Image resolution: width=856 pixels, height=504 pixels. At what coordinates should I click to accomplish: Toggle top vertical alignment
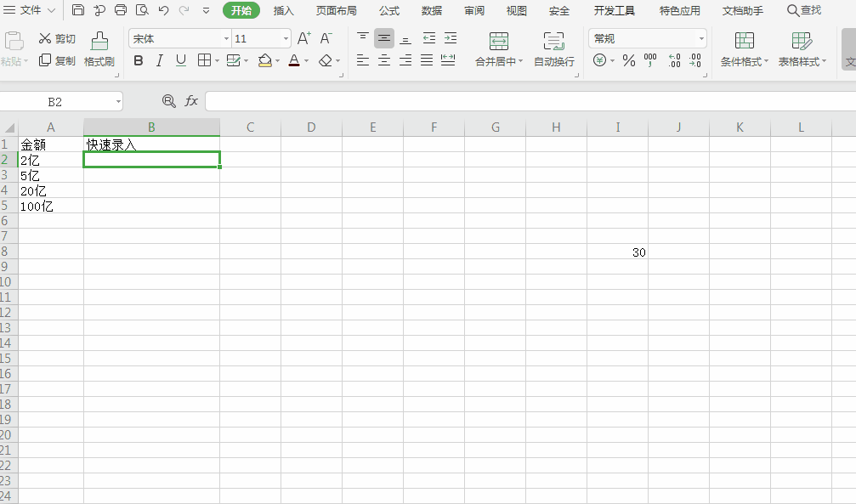[x=362, y=38]
